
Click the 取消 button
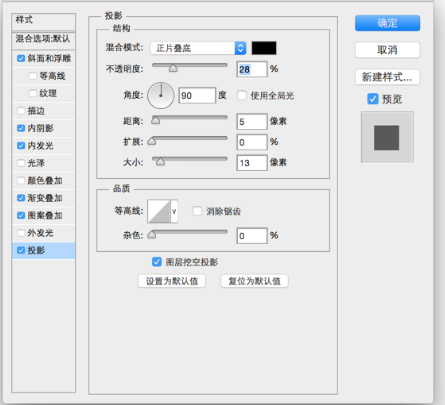pyautogui.click(x=387, y=50)
